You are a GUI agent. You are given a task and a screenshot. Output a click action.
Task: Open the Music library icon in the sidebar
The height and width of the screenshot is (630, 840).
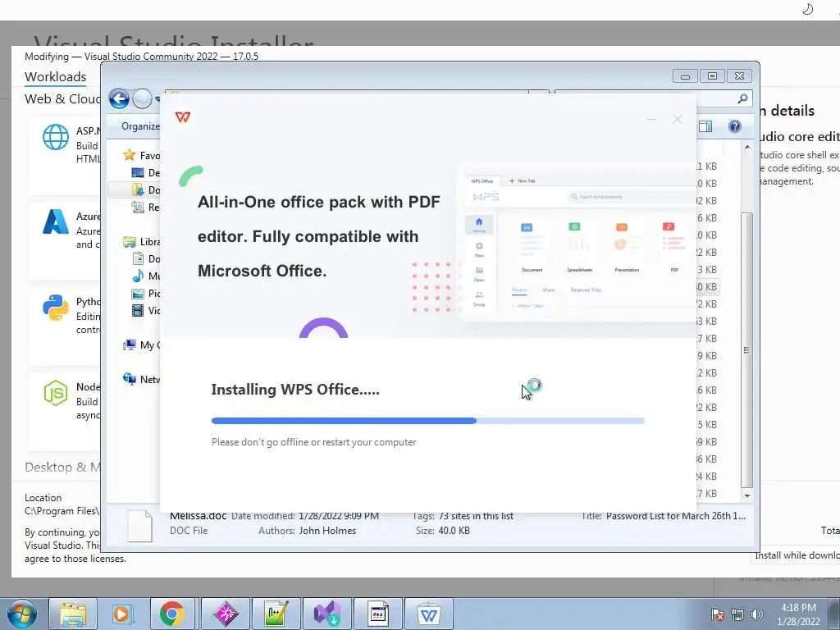pos(138,276)
